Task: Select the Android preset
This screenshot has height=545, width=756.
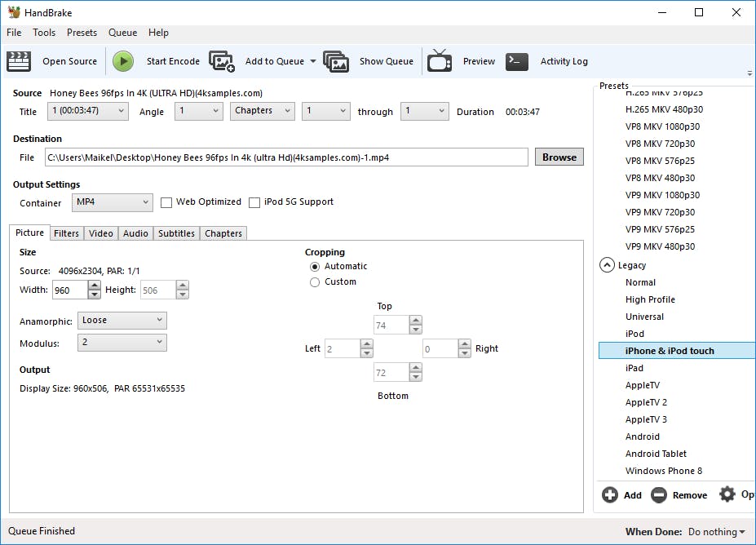Action: click(642, 436)
